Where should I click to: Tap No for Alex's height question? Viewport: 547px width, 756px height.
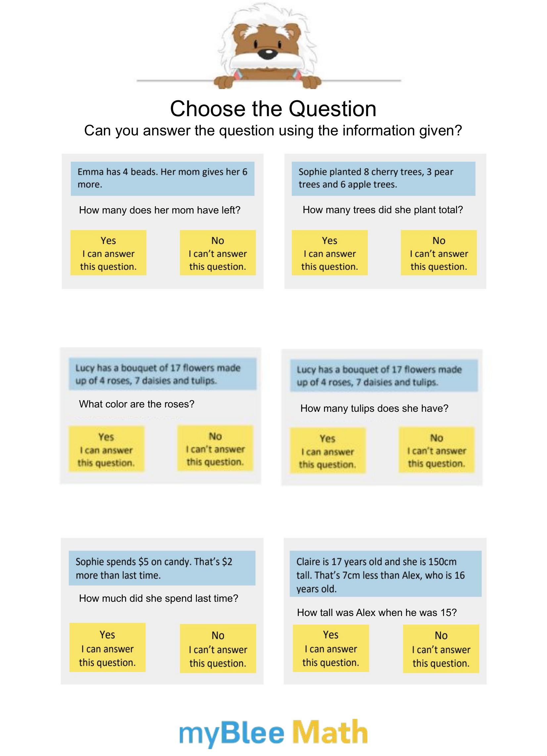tap(441, 649)
